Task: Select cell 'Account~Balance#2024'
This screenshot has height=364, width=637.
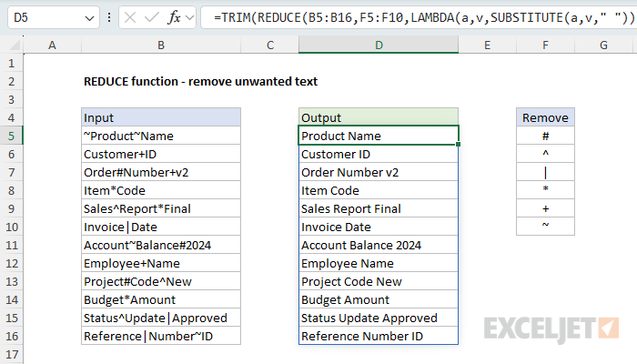Action: 161,245
